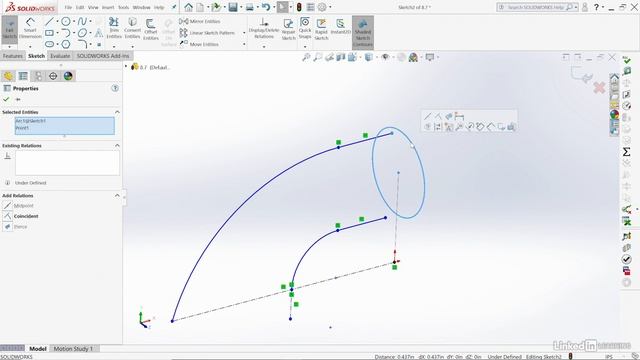Image resolution: width=640 pixels, height=360 pixels.
Task: Toggle Shaded Sketch Contours
Action: pyautogui.click(x=363, y=33)
